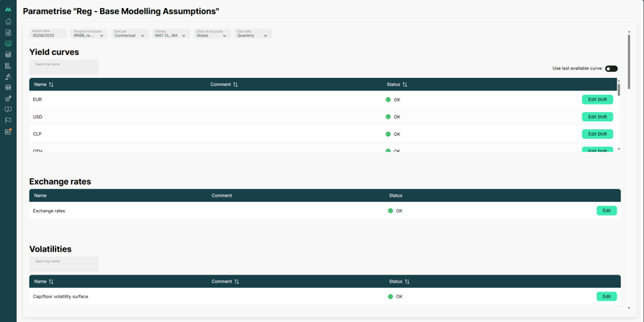Click the 'Exchange rates' row name
This screenshot has height=322, width=644.
point(49,211)
